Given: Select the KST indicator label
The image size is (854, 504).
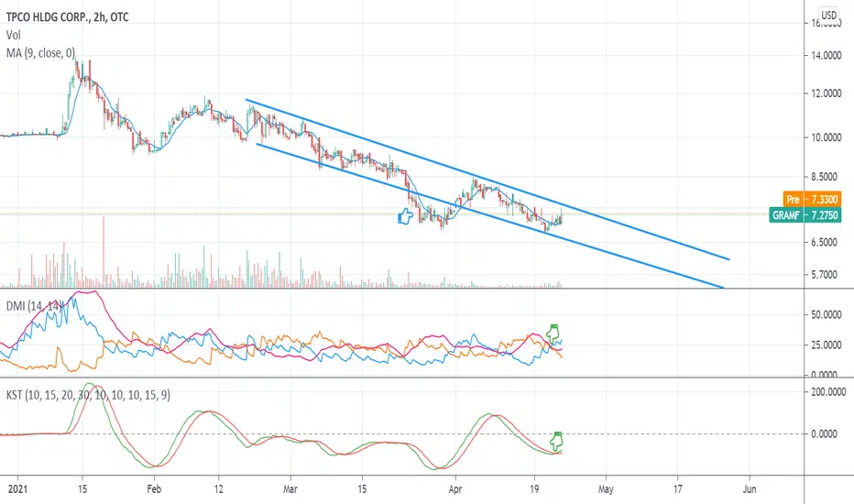Looking at the screenshot, I should point(88,395).
